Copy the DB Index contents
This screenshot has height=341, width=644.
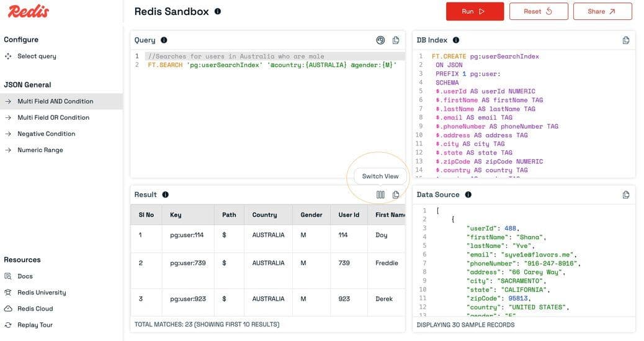[626, 40]
